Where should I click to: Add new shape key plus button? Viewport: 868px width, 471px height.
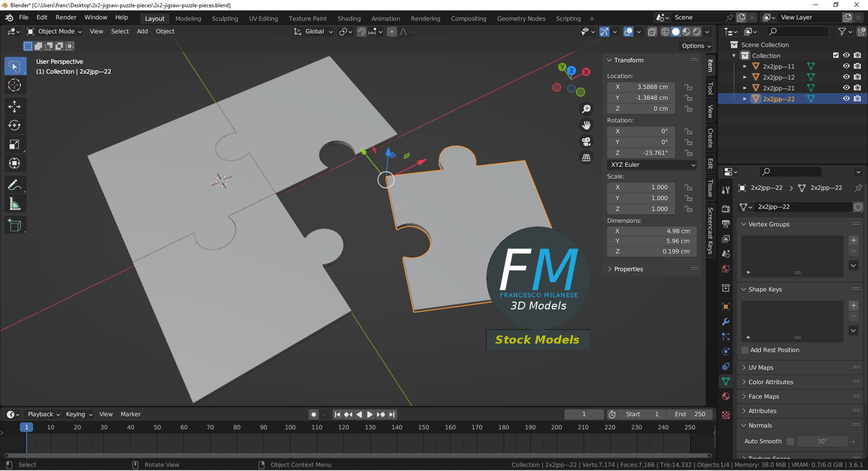854,306
